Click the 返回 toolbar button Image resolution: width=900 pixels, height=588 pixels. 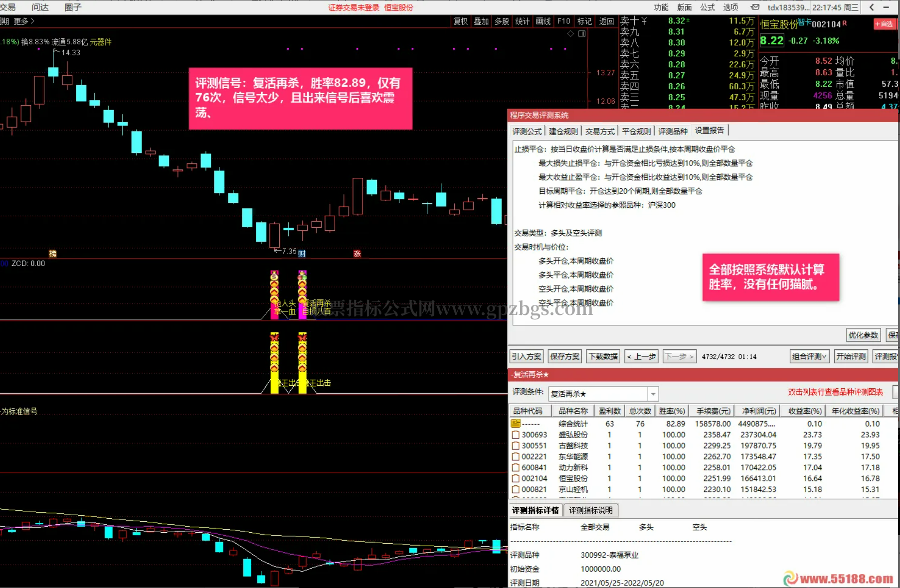point(606,21)
